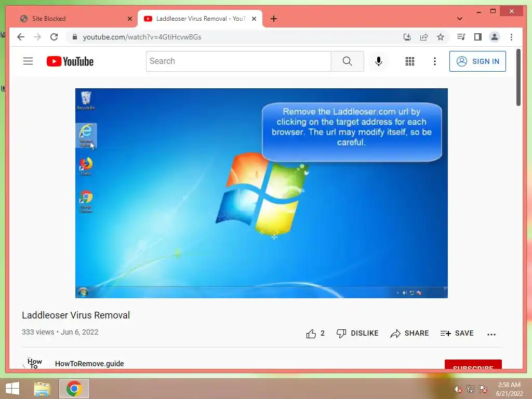Open a new browser tab
The width and height of the screenshot is (532, 399).
(274, 19)
